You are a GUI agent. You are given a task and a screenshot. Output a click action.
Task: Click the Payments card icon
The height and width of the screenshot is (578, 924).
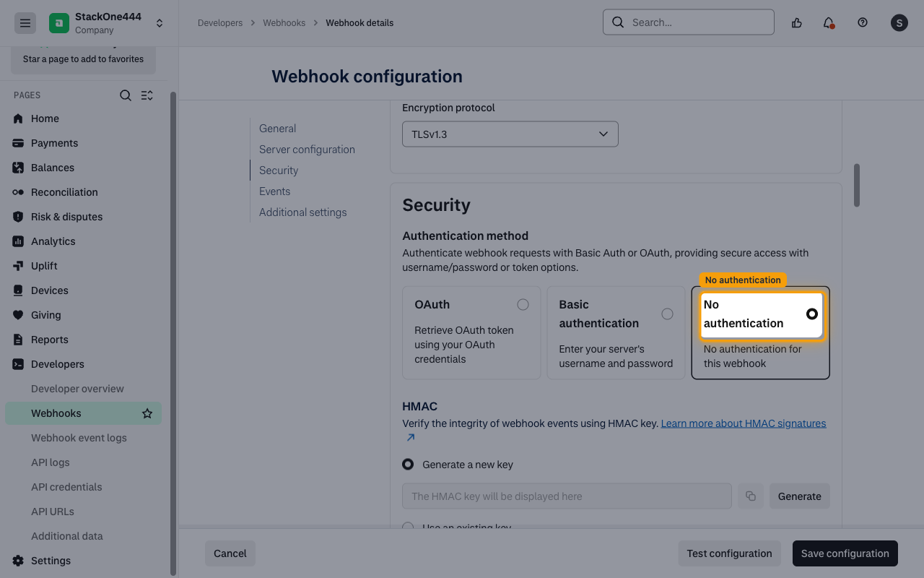[18, 143]
